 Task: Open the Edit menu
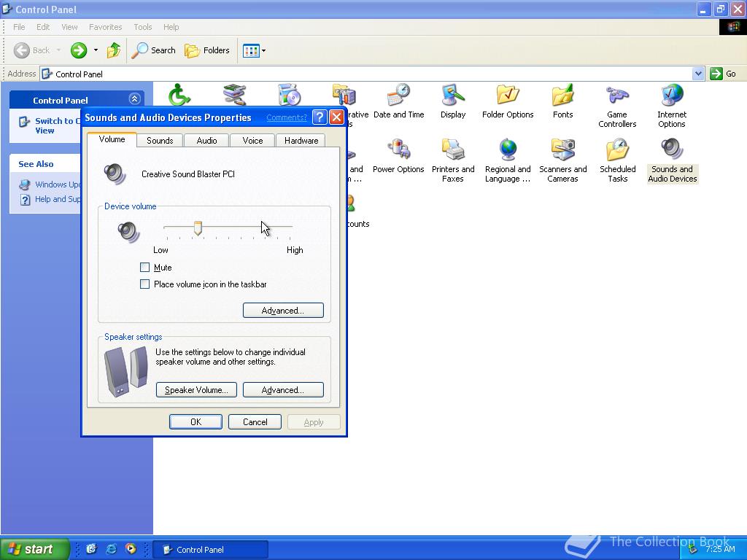tap(43, 27)
